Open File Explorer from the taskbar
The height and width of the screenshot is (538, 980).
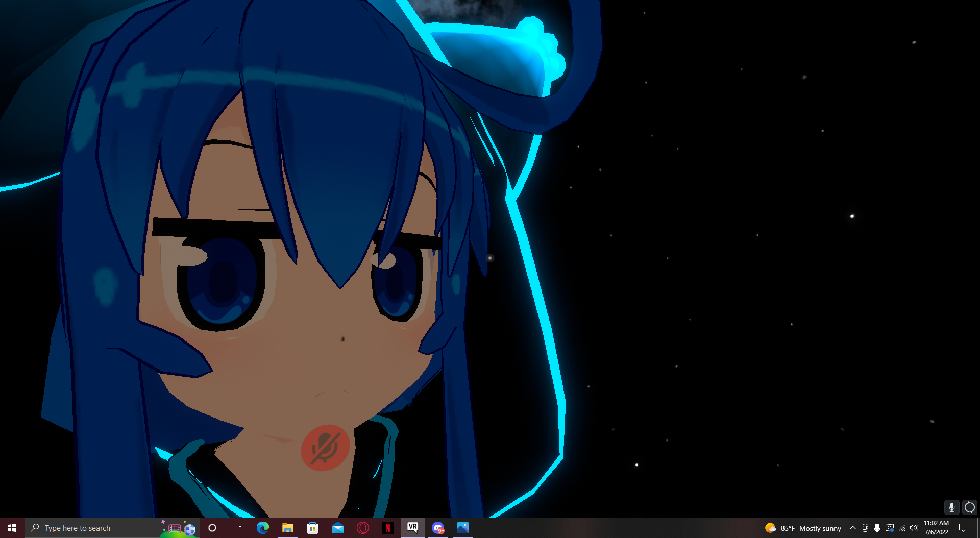287,528
